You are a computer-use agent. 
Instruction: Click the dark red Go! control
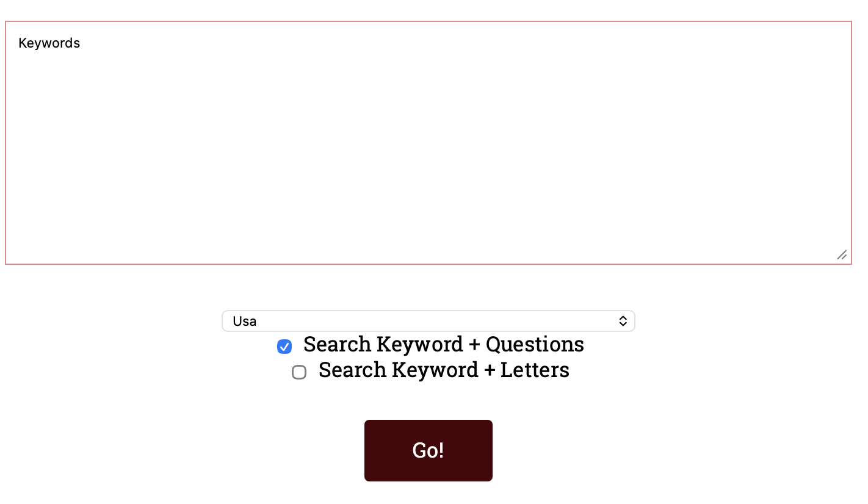pyautogui.click(x=428, y=450)
